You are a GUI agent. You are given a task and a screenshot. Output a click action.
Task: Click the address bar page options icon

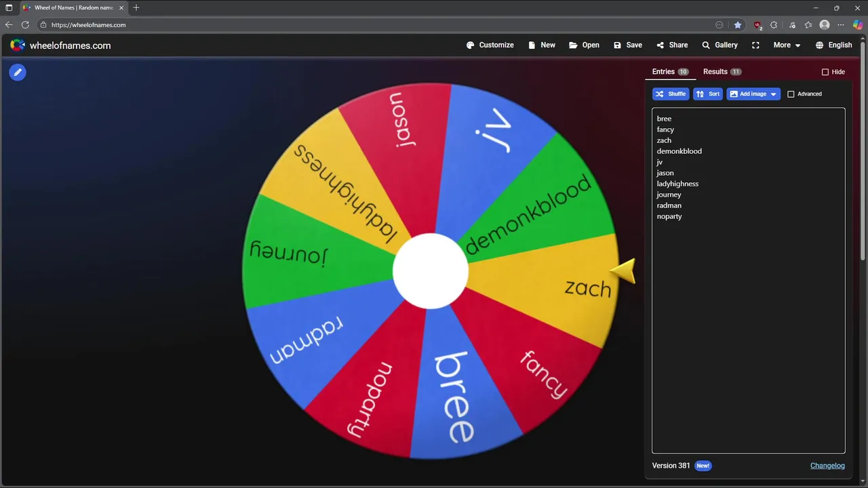[x=719, y=25]
